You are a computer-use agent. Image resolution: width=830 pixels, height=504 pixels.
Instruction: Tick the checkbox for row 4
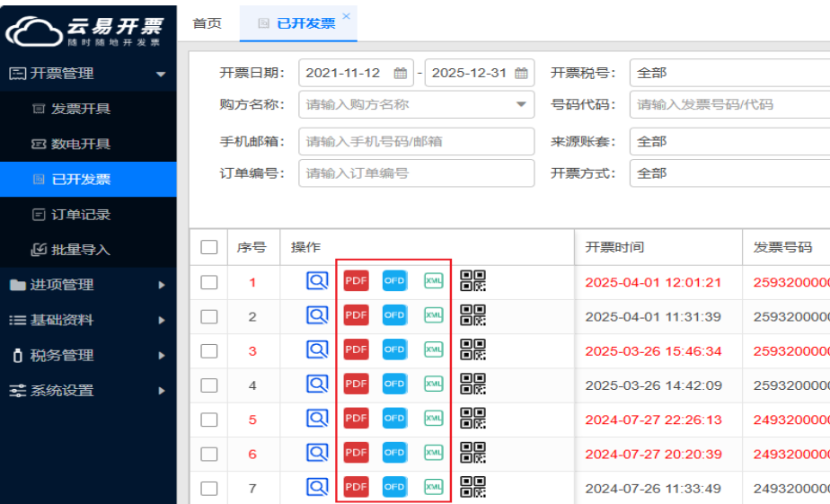tap(209, 385)
